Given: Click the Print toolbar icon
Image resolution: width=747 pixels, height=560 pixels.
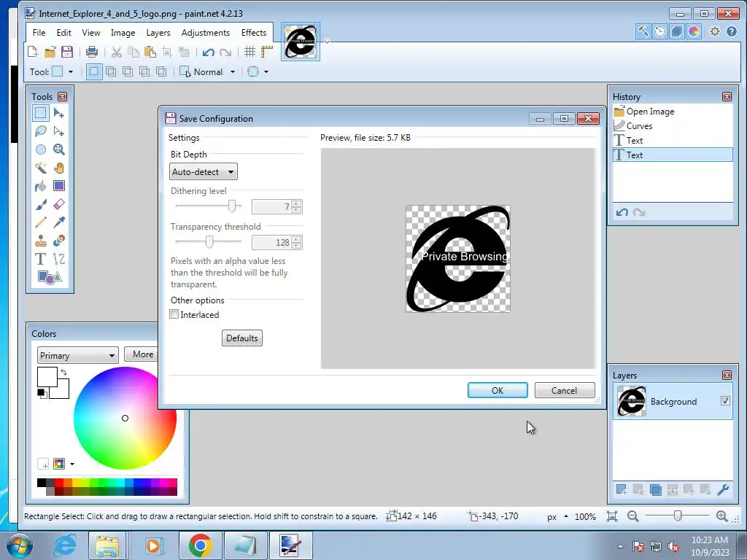Looking at the screenshot, I should [92, 52].
